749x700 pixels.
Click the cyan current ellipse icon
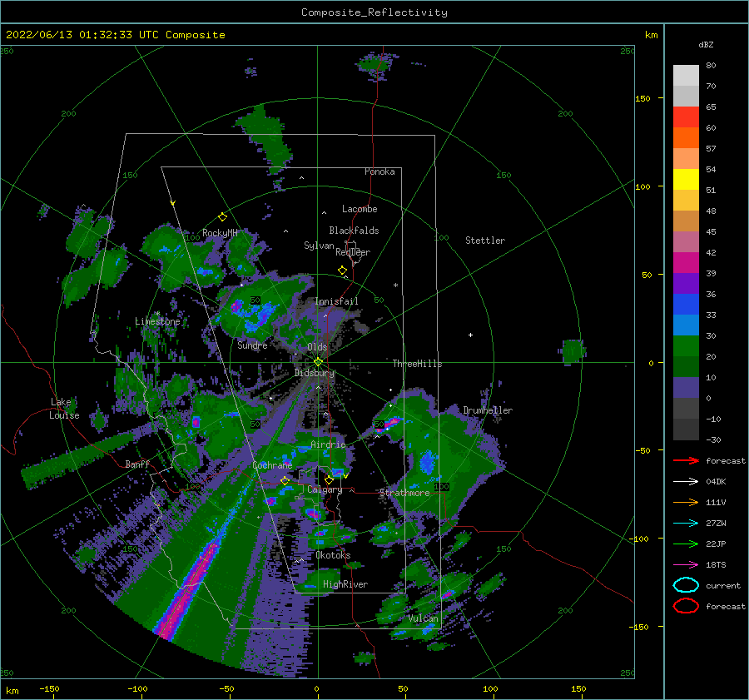click(x=686, y=585)
